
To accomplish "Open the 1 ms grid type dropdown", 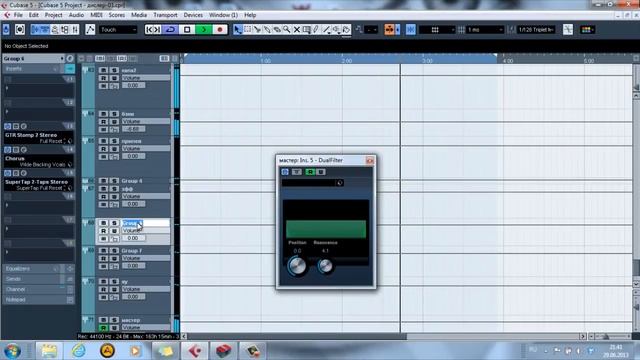I will click(x=485, y=29).
